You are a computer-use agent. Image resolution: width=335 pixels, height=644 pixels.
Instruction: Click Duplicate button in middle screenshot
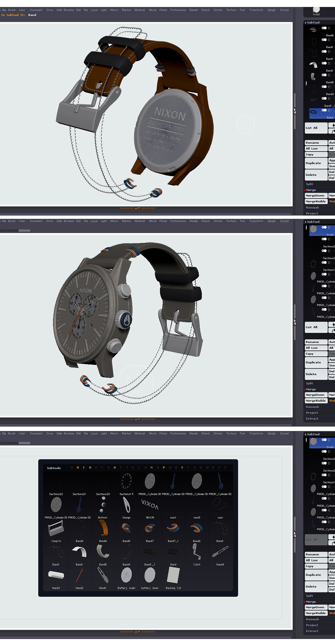point(316,362)
